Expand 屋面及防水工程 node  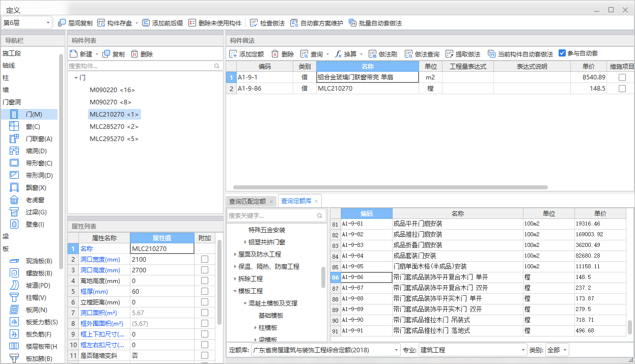tap(235, 255)
